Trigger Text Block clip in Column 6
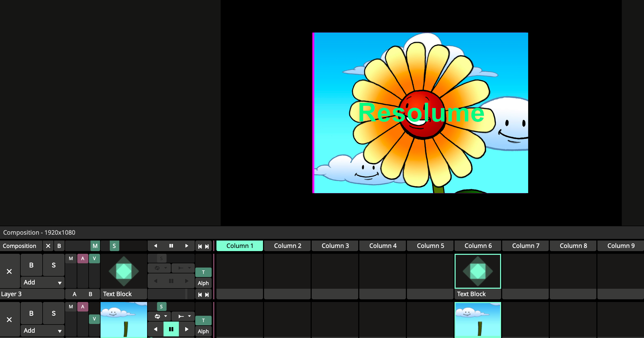This screenshot has width=644, height=338. pos(478,271)
